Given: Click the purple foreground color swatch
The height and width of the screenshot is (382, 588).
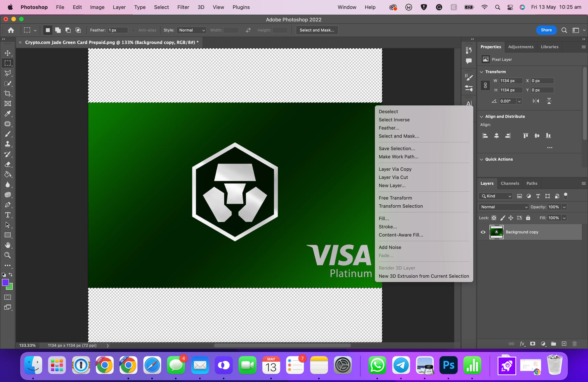Looking at the screenshot, I should point(5,282).
